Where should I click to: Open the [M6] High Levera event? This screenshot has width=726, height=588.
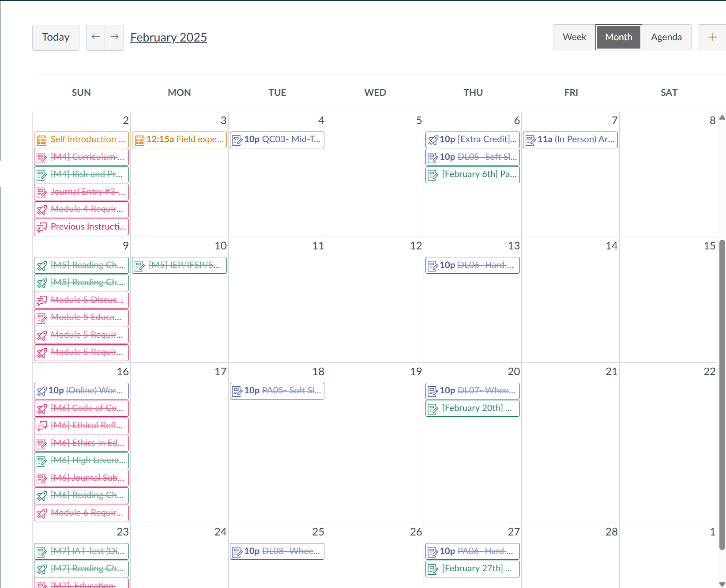pyautogui.click(x=81, y=460)
